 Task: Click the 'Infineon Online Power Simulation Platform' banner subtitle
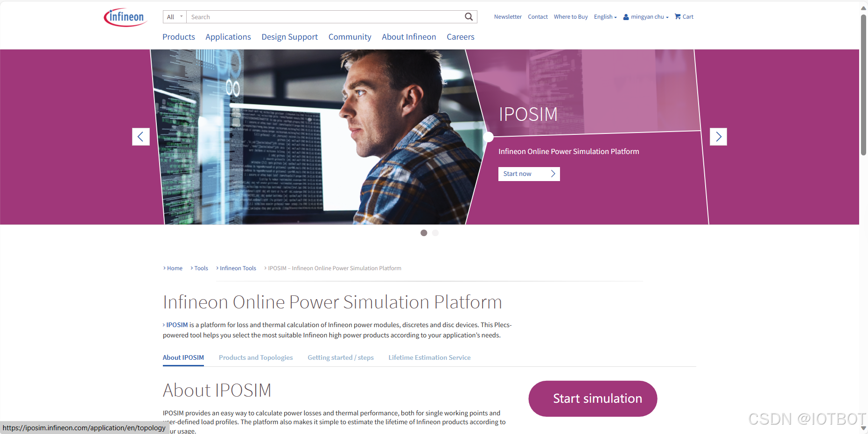coord(568,152)
